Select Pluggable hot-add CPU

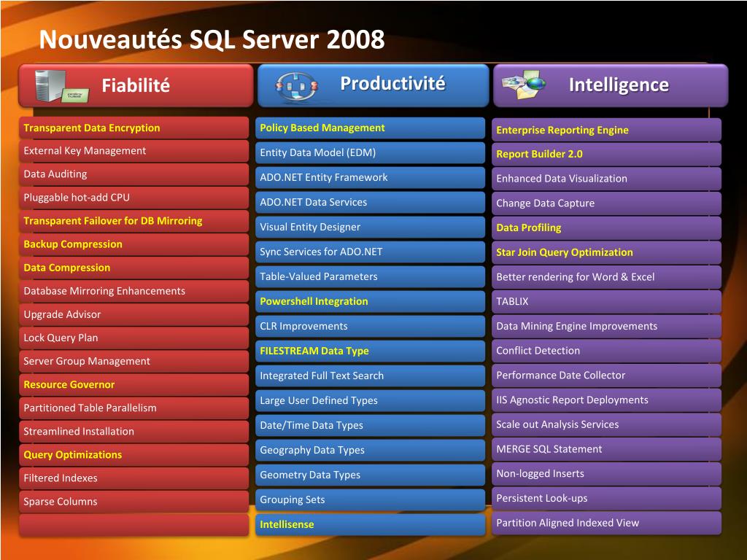(x=134, y=198)
